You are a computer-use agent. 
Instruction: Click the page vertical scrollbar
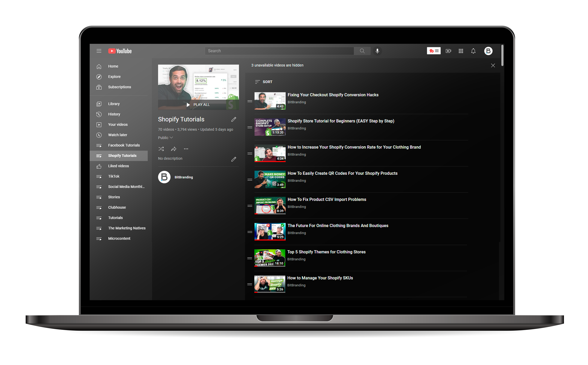point(502,56)
